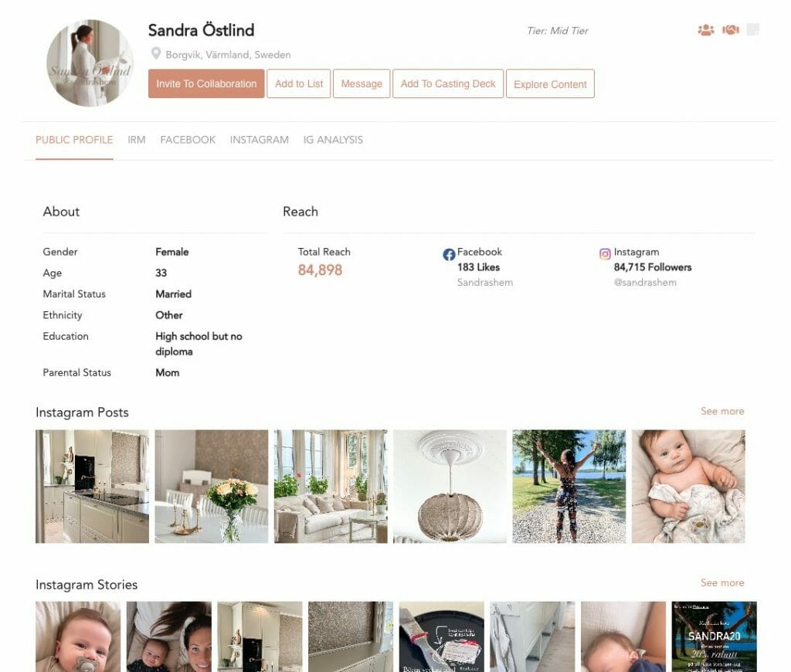
Task: Open the Message button
Action: point(362,83)
